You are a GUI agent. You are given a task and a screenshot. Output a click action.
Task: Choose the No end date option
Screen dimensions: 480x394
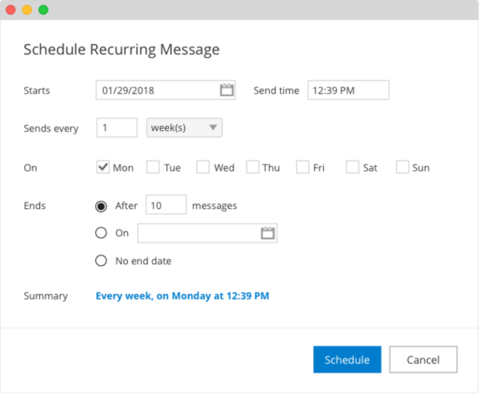coord(101,260)
